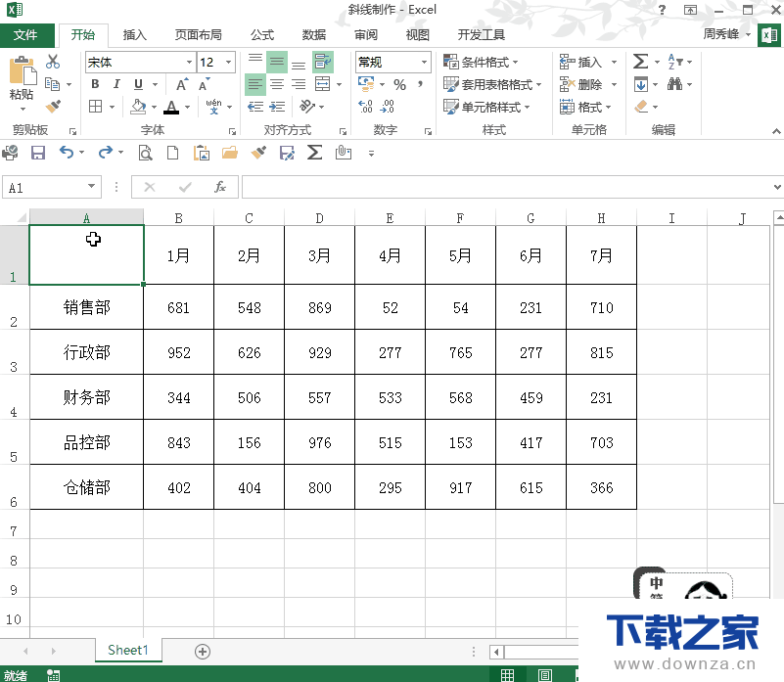
Task: Increase decimal places
Action: pos(365,107)
